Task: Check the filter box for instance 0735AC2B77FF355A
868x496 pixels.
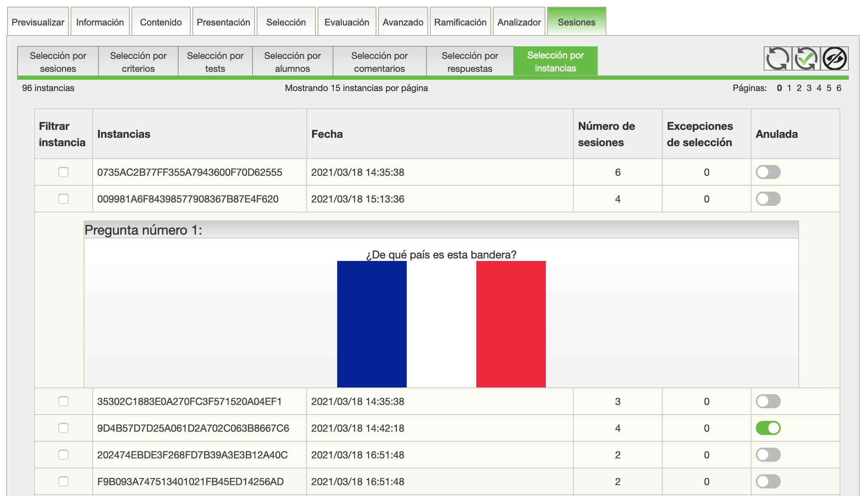Action: tap(63, 172)
